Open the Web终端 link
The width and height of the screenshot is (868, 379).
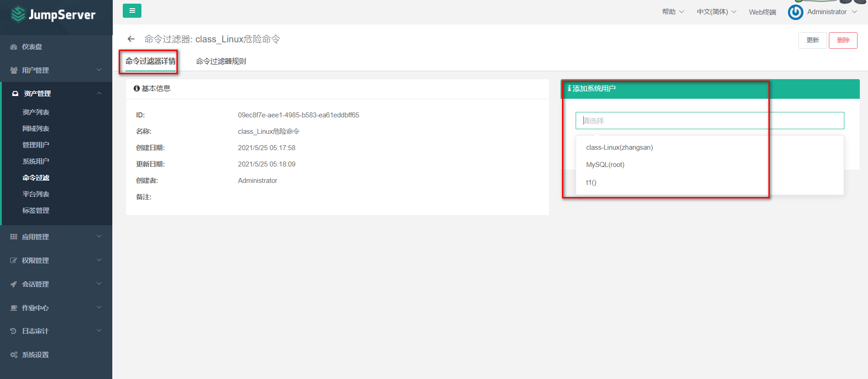pos(763,12)
